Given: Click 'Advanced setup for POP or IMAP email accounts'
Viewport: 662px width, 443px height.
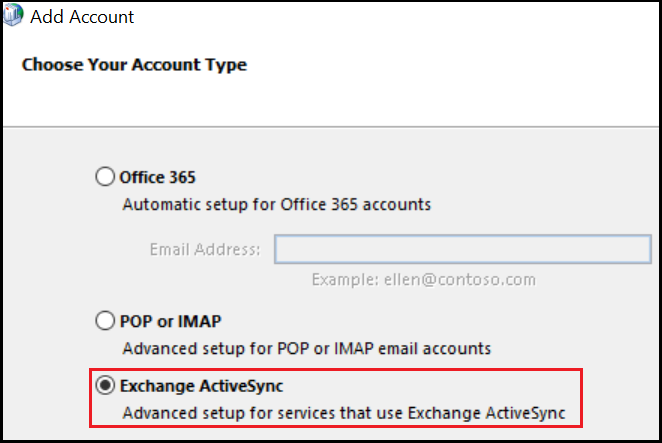Looking at the screenshot, I should pyautogui.click(x=307, y=349).
